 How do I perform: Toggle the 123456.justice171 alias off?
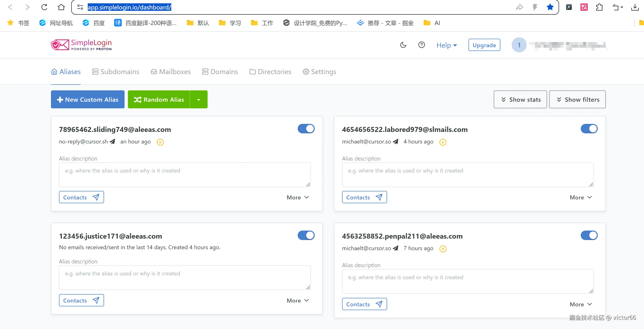click(306, 236)
